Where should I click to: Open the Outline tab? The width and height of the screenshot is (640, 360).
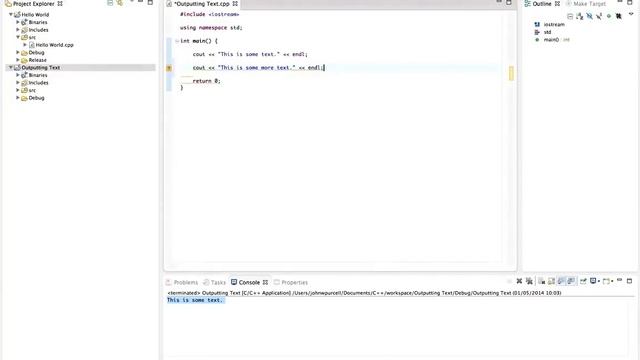[x=542, y=4]
